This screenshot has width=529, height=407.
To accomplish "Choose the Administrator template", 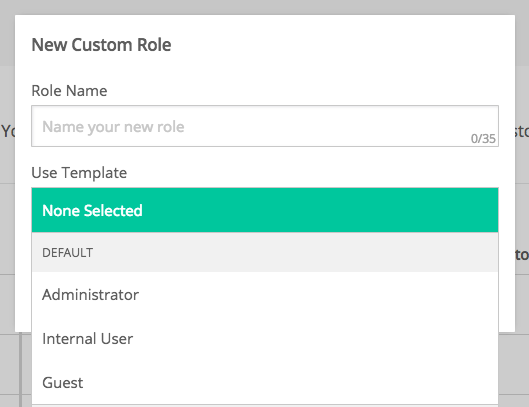I will click(265, 295).
